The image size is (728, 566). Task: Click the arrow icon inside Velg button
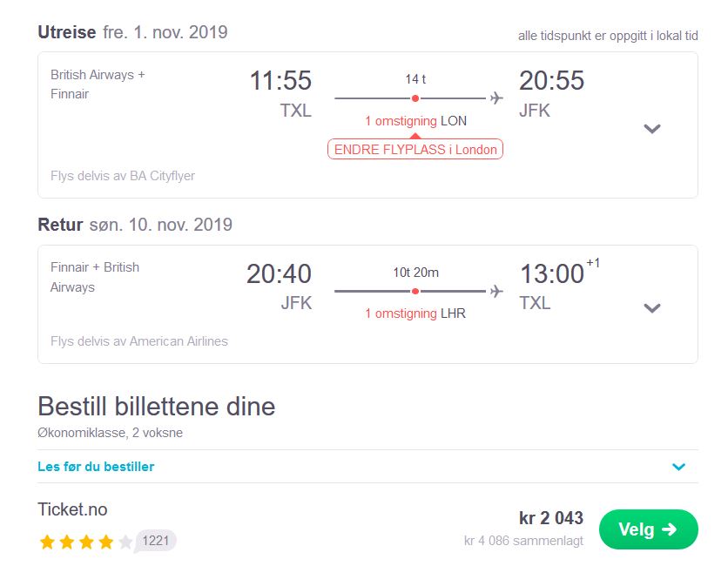pyautogui.click(x=669, y=529)
